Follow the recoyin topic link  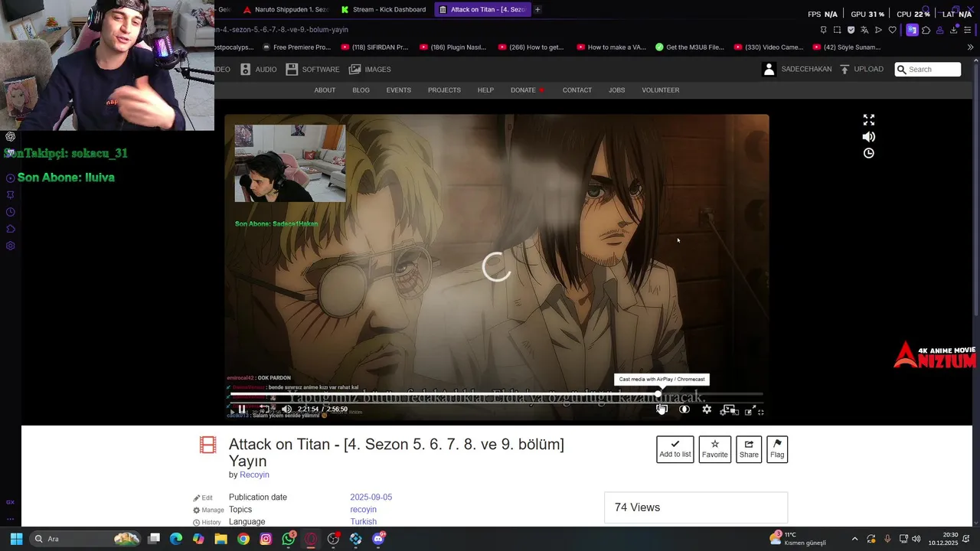click(363, 510)
